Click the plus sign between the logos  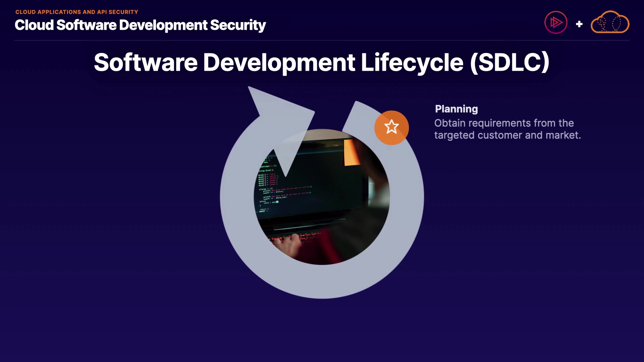tap(579, 24)
